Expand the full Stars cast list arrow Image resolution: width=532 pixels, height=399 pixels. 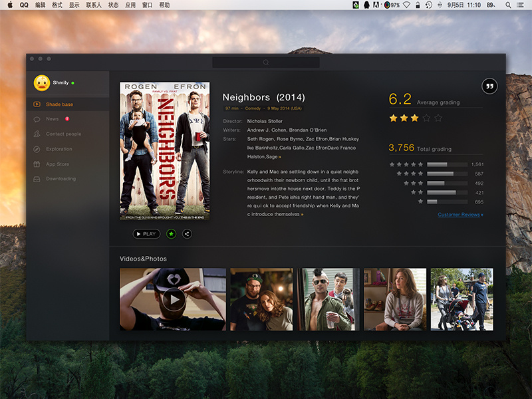click(x=279, y=157)
